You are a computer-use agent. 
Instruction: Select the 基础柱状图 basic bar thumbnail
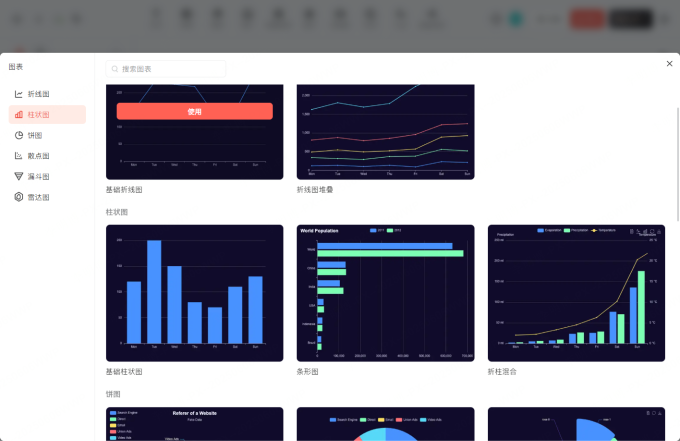(x=195, y=293)
